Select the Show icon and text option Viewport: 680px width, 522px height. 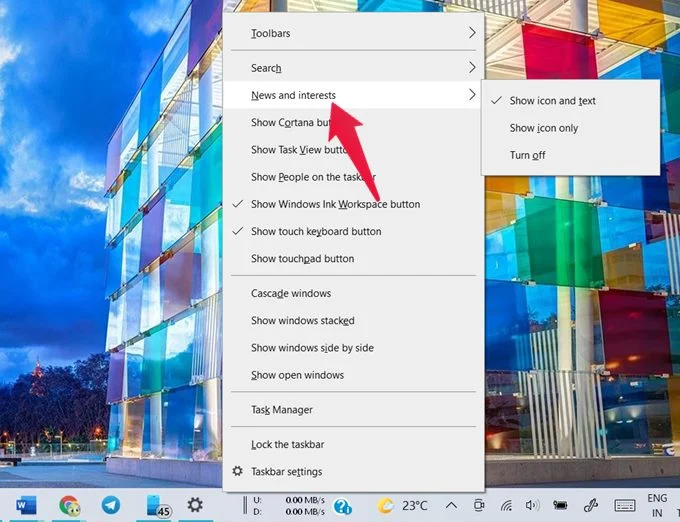(552, 101)
